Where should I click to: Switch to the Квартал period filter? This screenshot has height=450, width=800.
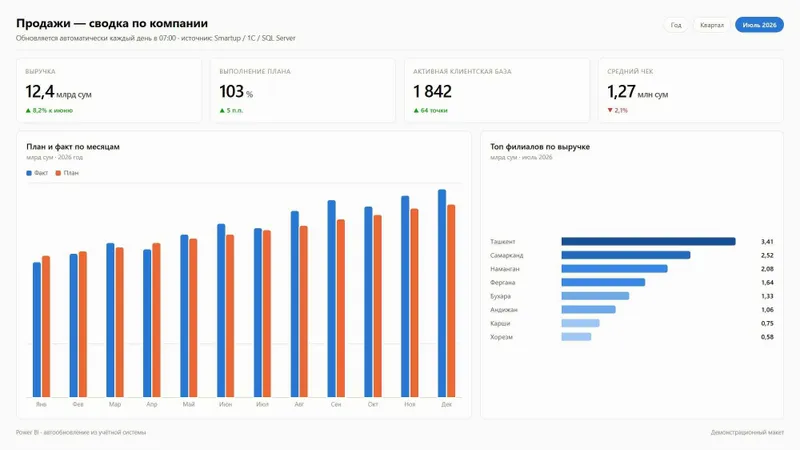[712, 25]
